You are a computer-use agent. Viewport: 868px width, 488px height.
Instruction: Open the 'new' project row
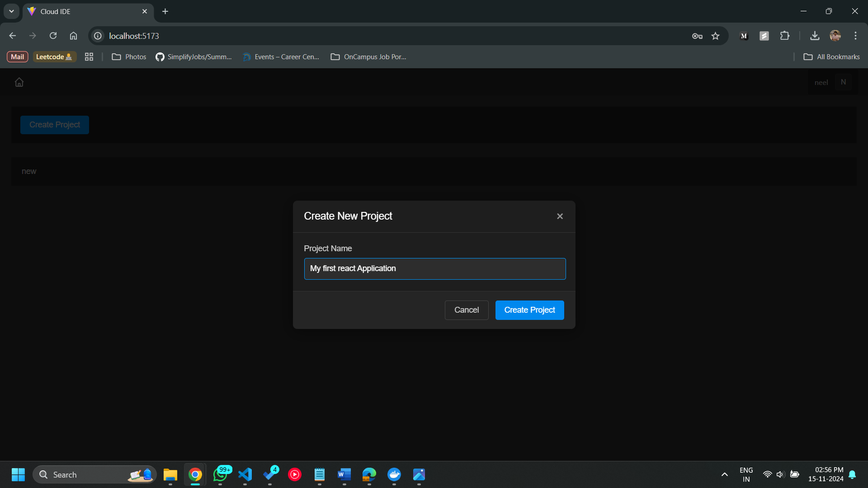point(434,171)
